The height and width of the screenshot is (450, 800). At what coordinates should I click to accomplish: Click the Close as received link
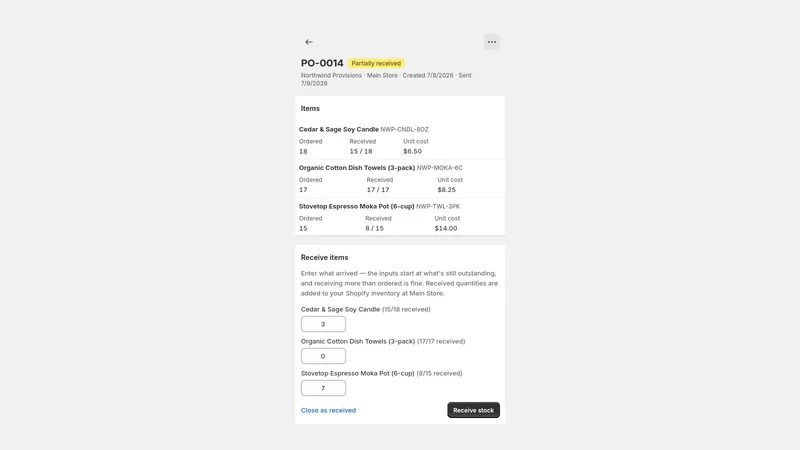pyautogui.click(x=328, y=410)
